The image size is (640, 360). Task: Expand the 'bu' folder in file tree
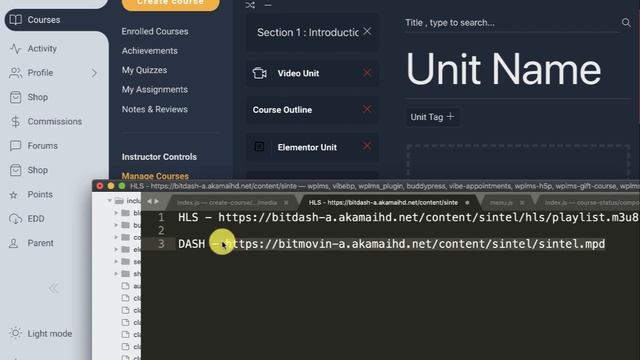coord(116,225)
